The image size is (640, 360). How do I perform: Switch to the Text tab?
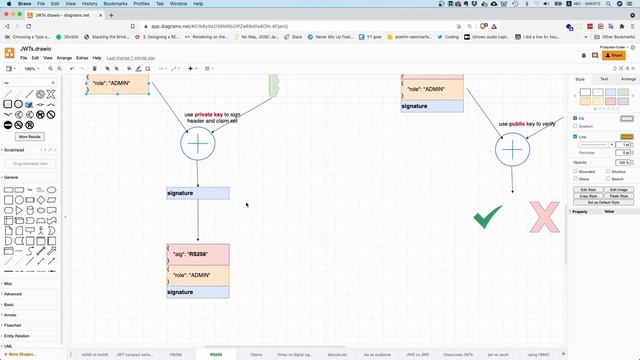coord(604,79)
